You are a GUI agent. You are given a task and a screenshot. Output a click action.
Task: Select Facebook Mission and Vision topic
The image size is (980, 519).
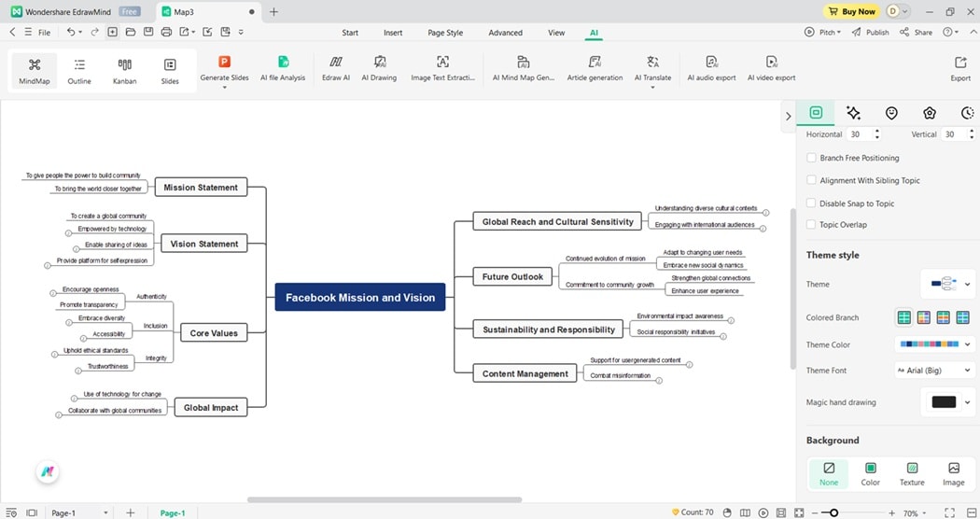[x=360, y=297]
